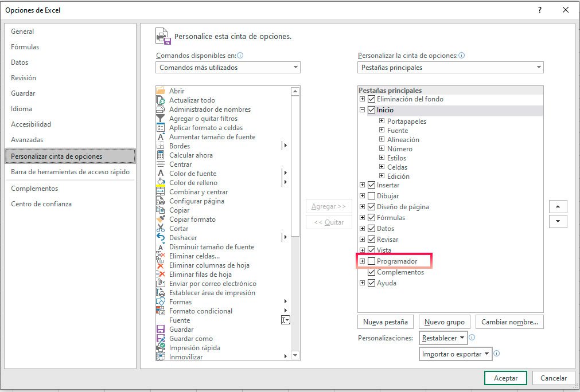Open Barra de herramientas de acceso rápido
The width and height of the screenshot is (580, 392).
70,172
